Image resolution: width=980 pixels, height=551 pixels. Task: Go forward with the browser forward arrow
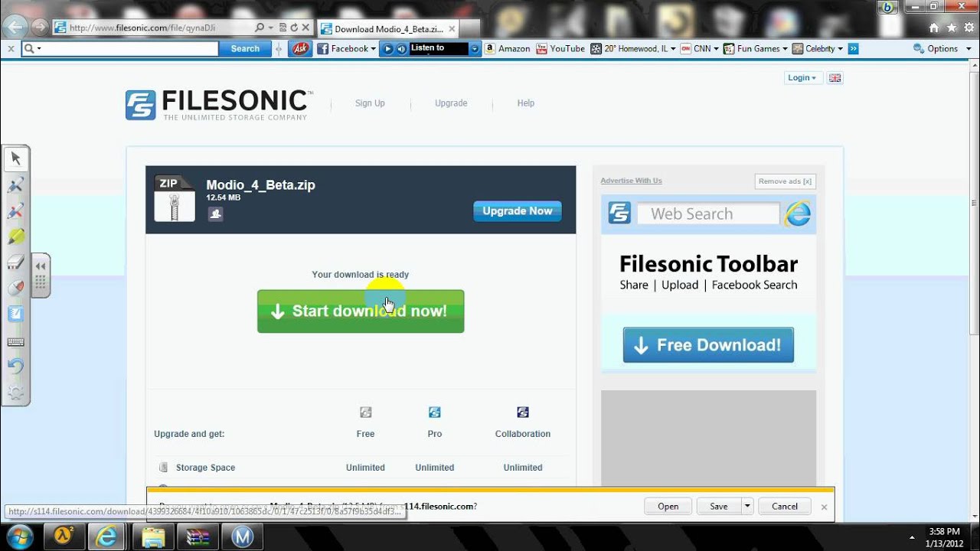pyautogui.click(x=40, y=28)
